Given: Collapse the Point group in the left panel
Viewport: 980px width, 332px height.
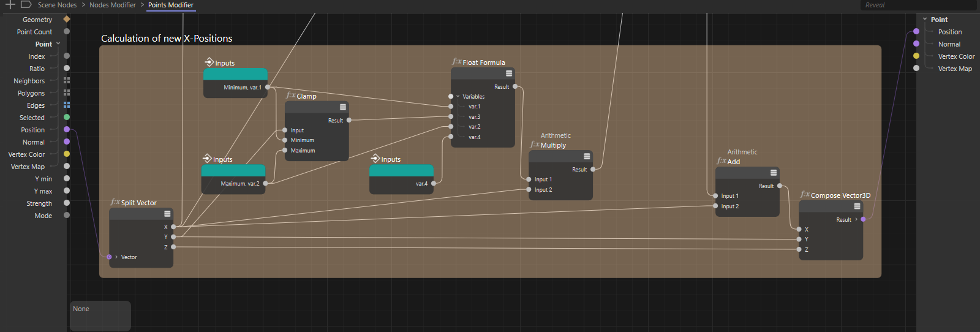Looking at the screenshot, I should (58, 43).
